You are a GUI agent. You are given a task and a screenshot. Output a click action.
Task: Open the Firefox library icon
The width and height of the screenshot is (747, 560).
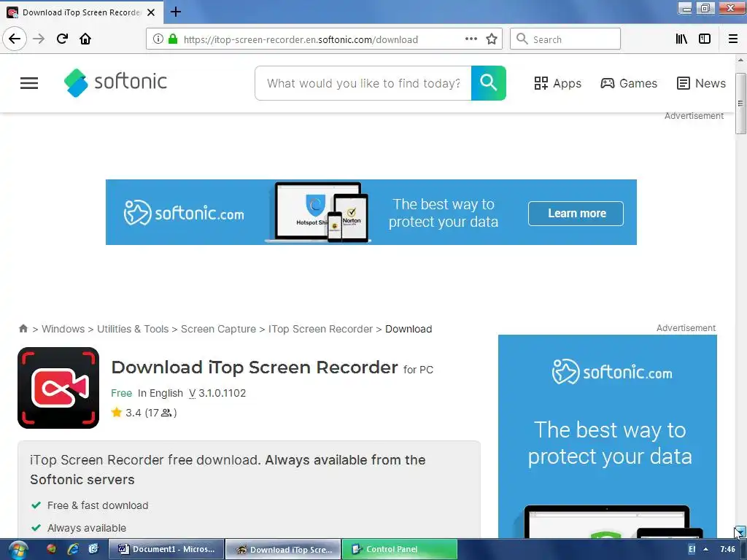(x=682, y=39)
